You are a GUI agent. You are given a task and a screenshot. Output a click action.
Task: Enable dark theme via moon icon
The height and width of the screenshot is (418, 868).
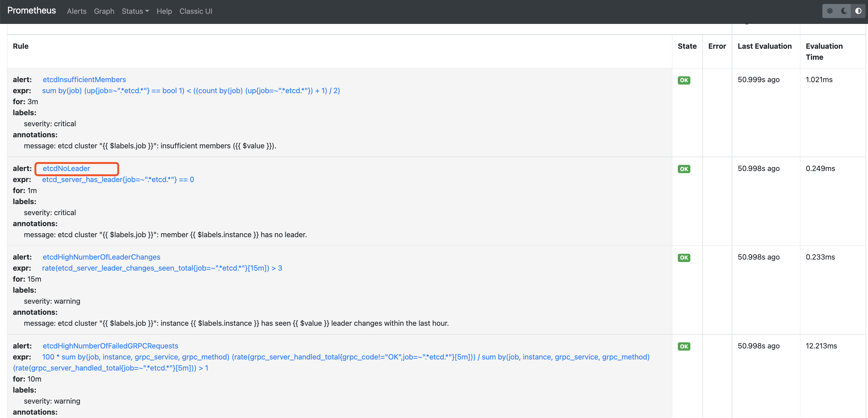pos(843,11)
